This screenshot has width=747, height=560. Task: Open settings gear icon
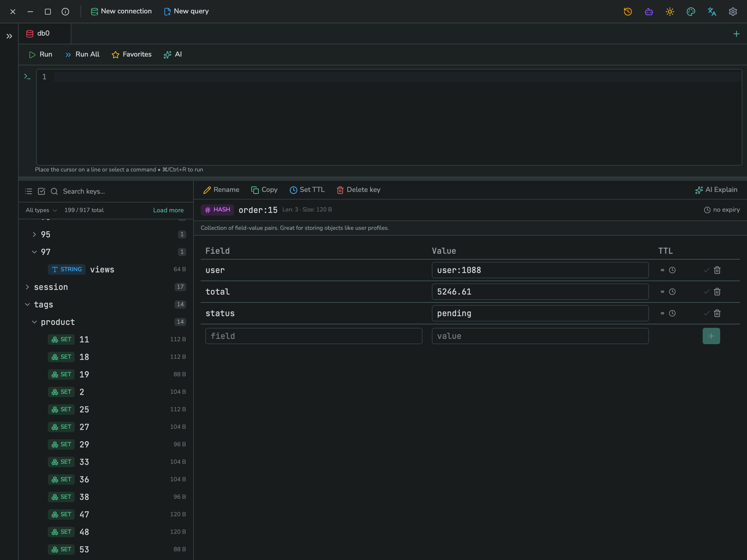click(x=732, y=11)
